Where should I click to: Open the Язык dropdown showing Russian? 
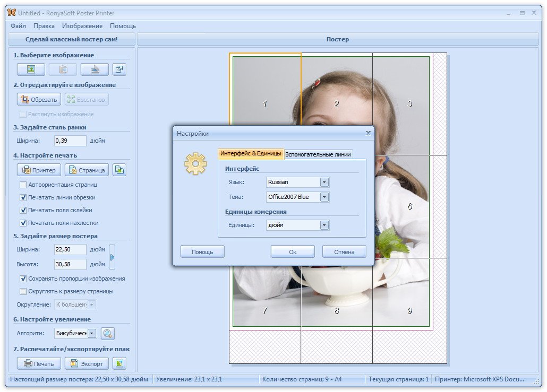tap(324, 182)
